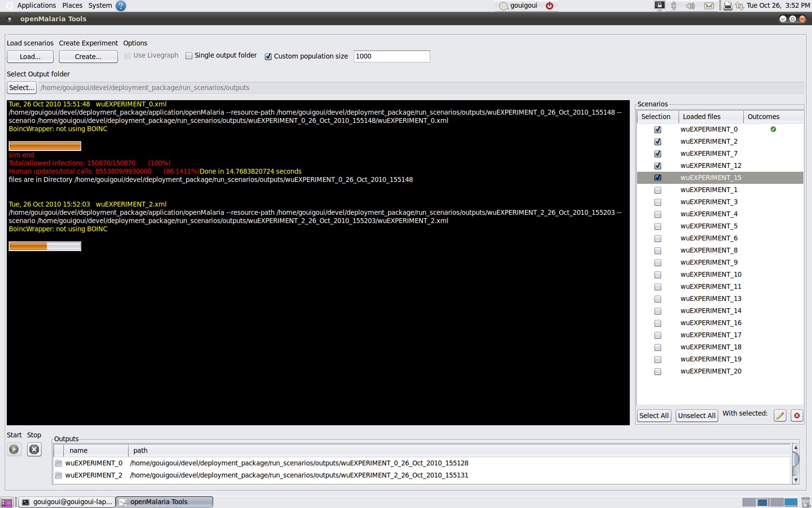Viewport: 812px width, 508px height.
Task: Start the simulation with the green play icon
Action: [14, 449]
